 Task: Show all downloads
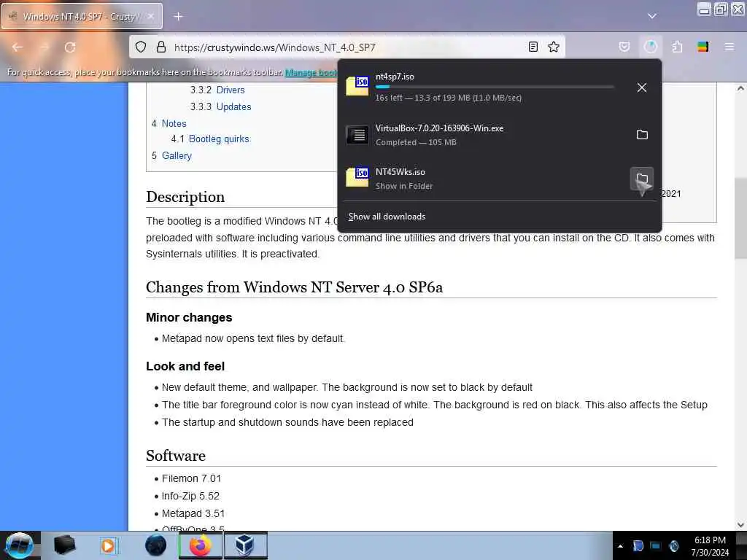[x=387, y=217]
